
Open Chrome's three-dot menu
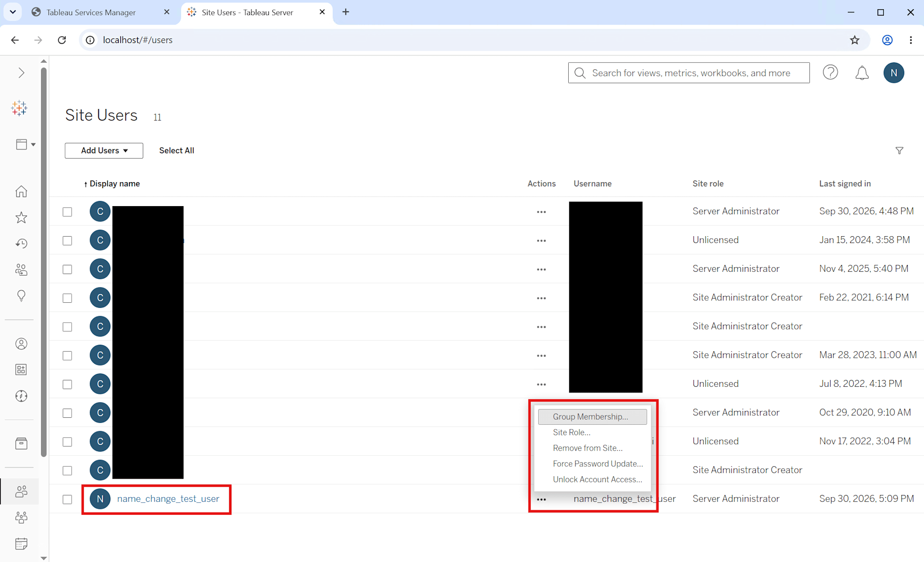click(x=911, y=40)
